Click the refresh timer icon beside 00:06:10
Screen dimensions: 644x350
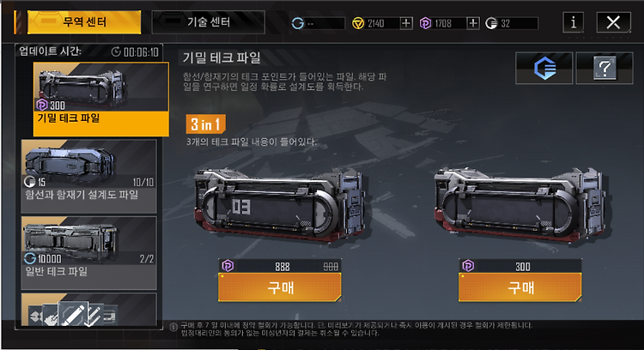coord(116,51)
